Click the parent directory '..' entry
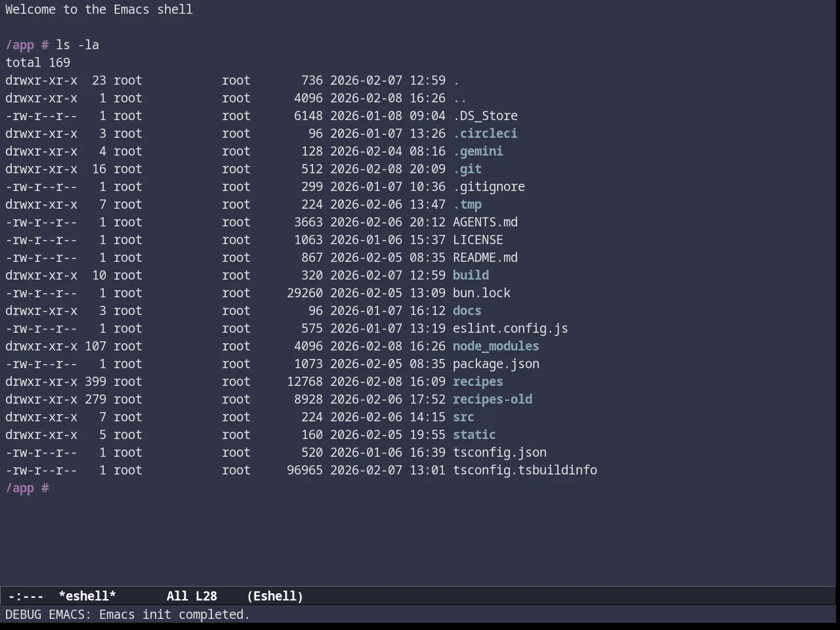 click(x=459, y=98)
